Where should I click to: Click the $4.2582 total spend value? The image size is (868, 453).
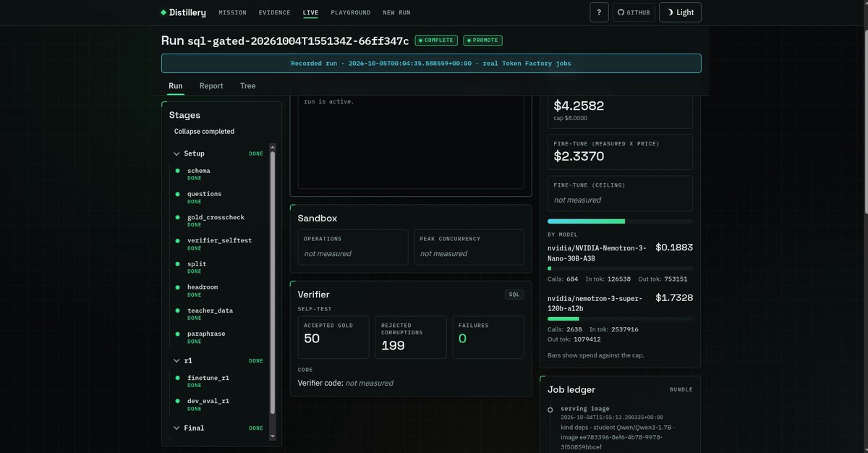point(579,106)
